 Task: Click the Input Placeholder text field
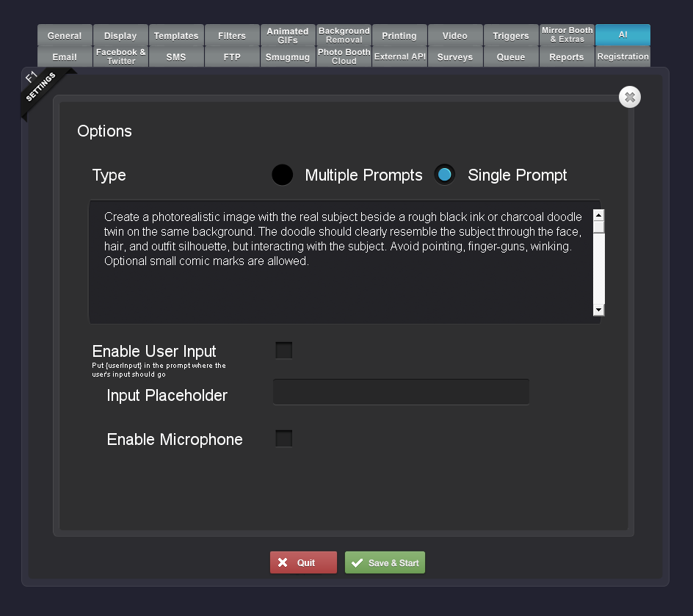401,392
